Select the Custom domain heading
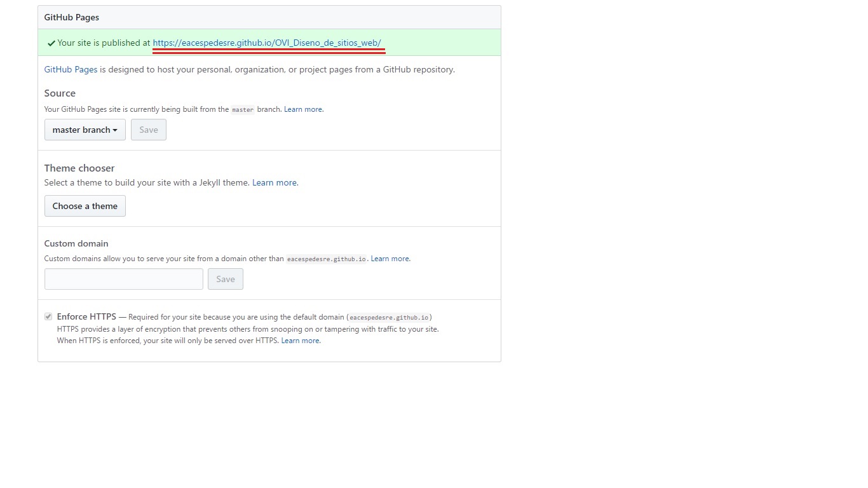The image size is (868, 488). 76,243
